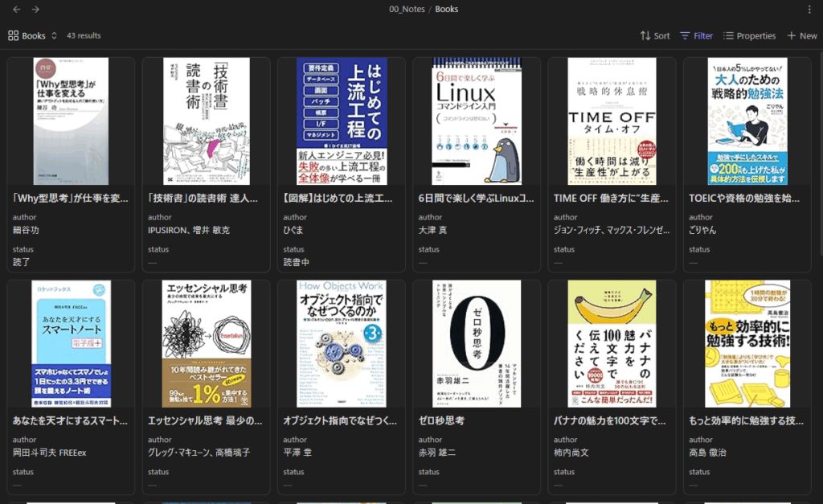Click the title 「Why型思考」が仕事を変...
This screenshot has height=504, width=823.
pos(71,199)
